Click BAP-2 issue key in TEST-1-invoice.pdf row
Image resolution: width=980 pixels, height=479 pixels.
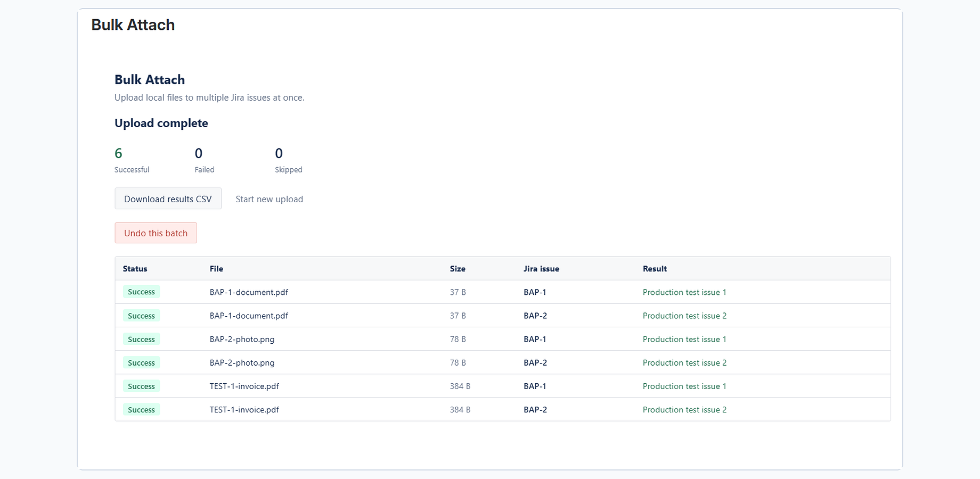[x=535, y=409]
